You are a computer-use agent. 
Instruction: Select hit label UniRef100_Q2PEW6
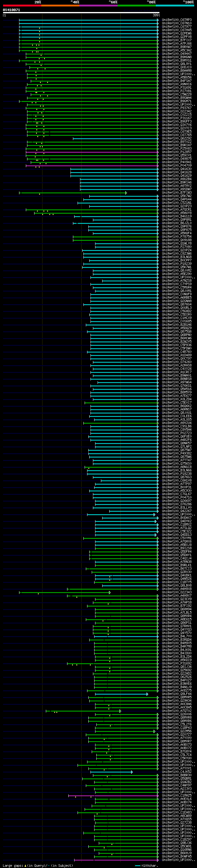[177, 33]
